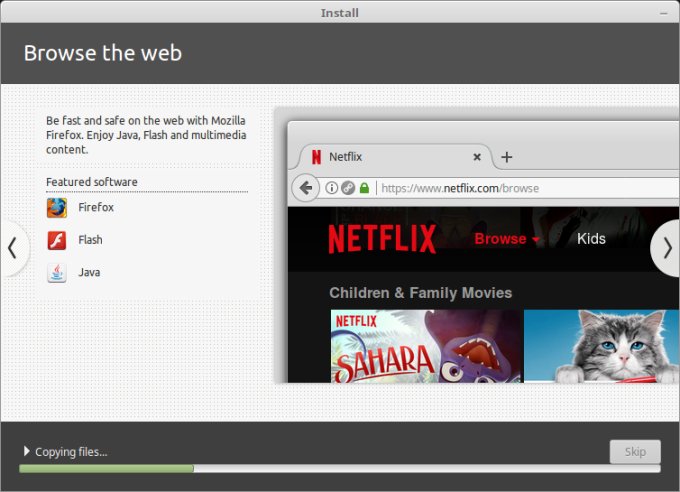Click the Install window title text
The width and height of the screenshot is (680, 492).
(340, 13)
